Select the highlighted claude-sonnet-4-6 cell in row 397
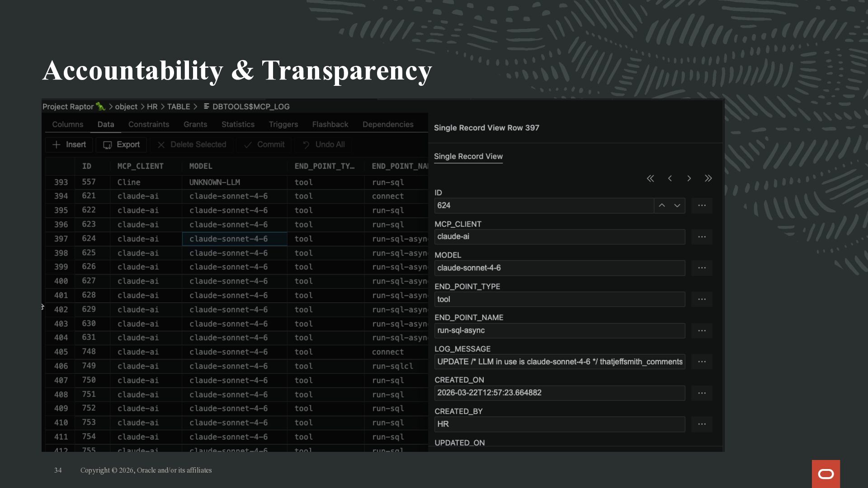 (x=235, y=239)
